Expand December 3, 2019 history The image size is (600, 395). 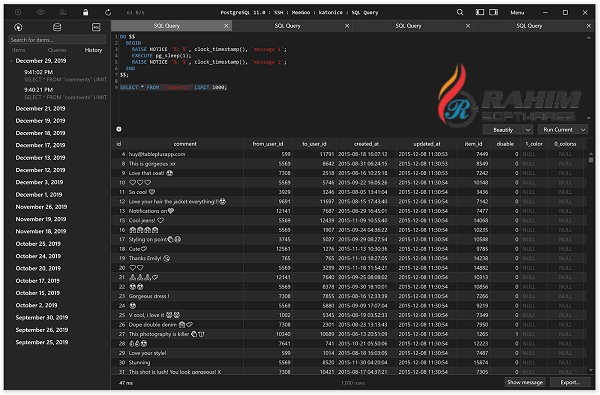(x=39, y=182)
